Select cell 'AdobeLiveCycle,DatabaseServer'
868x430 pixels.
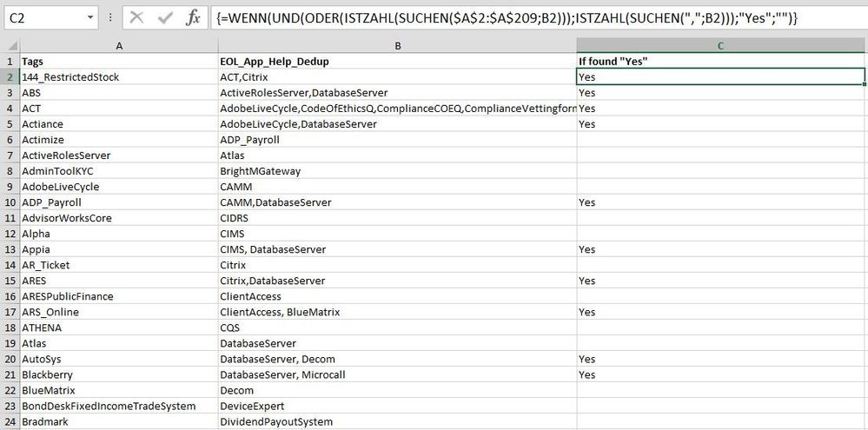coord(397,124)
